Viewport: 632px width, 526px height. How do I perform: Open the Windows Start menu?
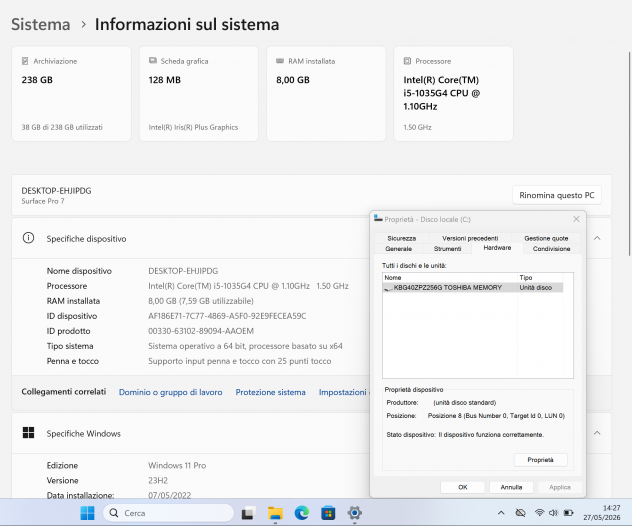[x=87, y=513]
